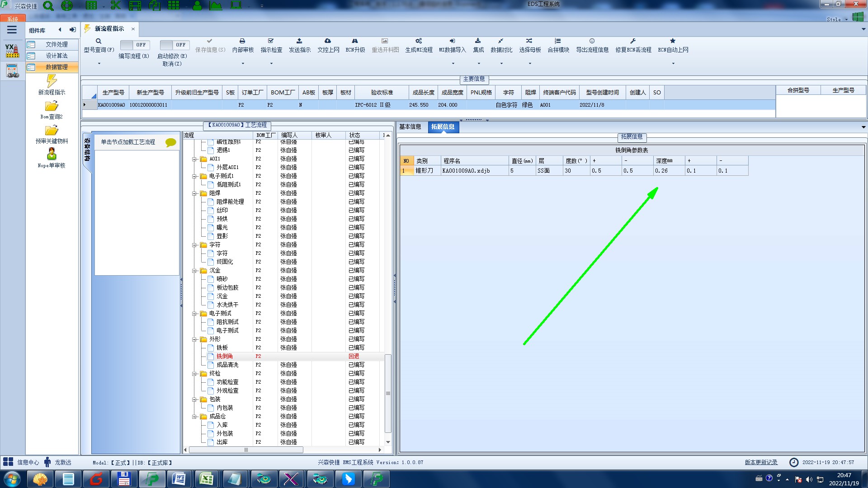Toggle the 编写流程 OFF switch
The height and width of the screenshot is (488, 868).
(x=134, y=45)
